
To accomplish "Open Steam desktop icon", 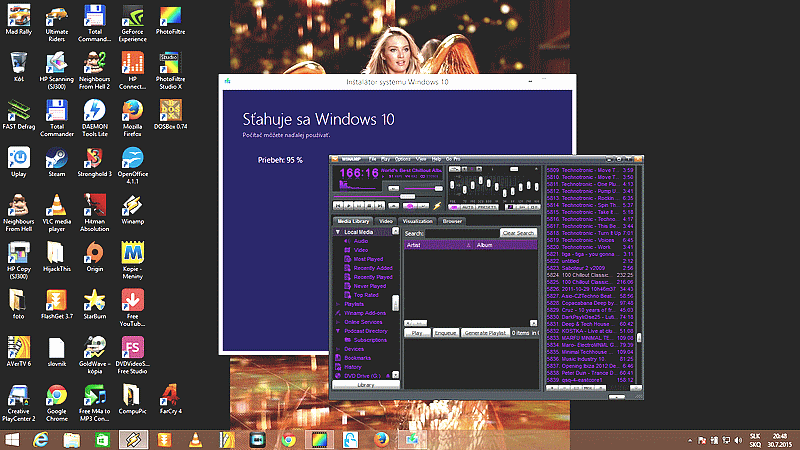I will [56, 162].
